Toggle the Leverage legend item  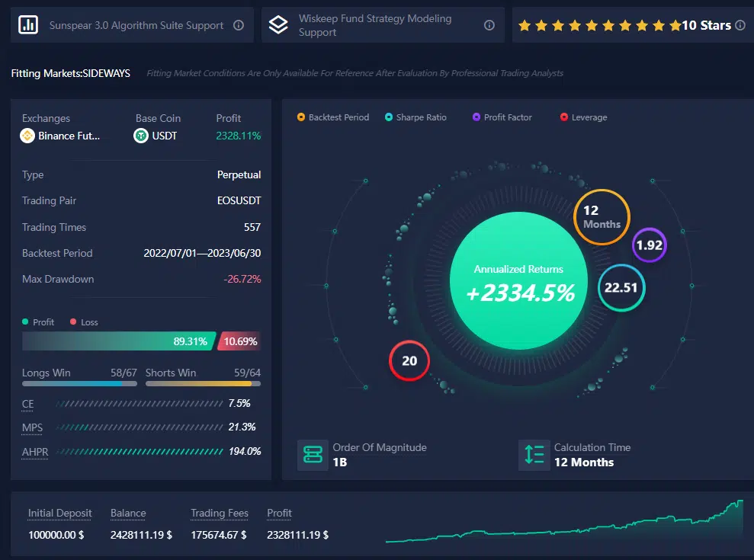[x=584, y=117]
